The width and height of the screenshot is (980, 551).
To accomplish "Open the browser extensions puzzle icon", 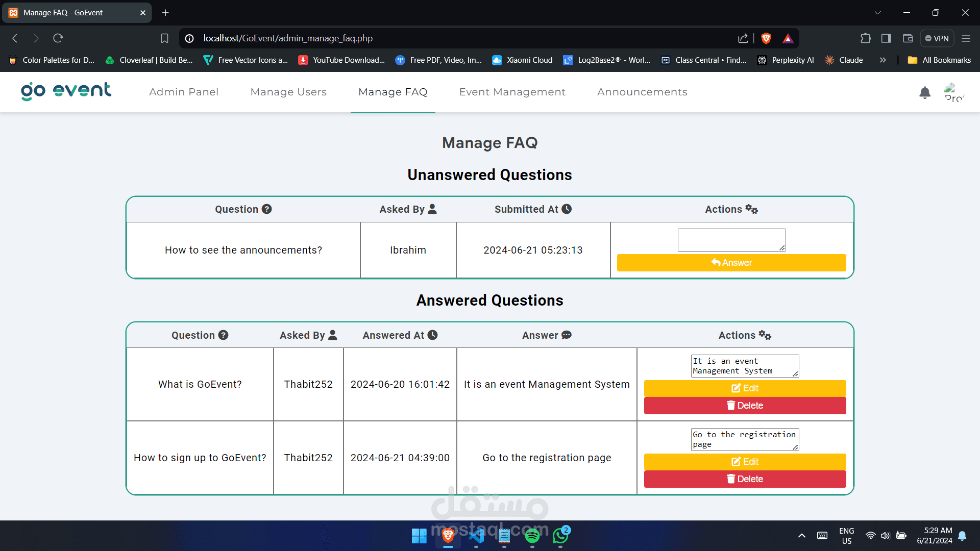I will click(x=866, y=38).
